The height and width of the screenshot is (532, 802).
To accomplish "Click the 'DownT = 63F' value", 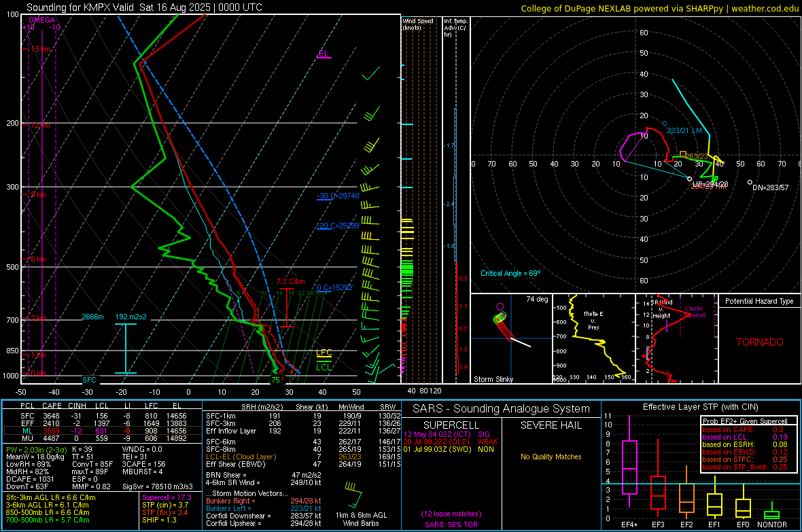I will pyautogui.click(x=27, y=487).
